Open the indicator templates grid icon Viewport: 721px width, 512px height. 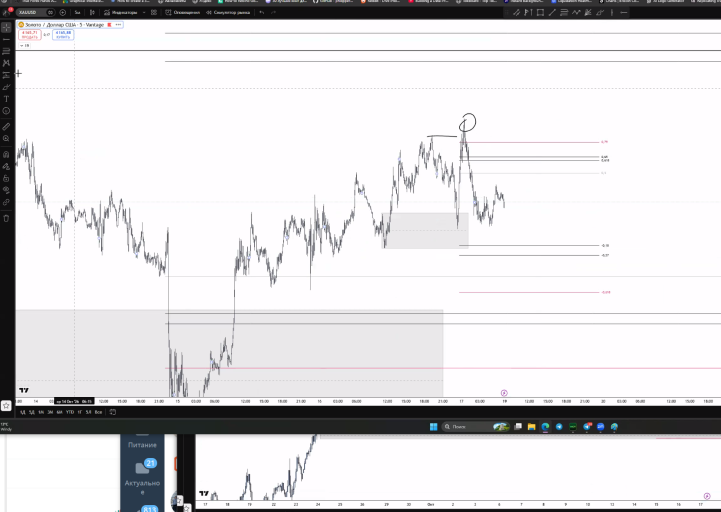click(x=154, y=12)
